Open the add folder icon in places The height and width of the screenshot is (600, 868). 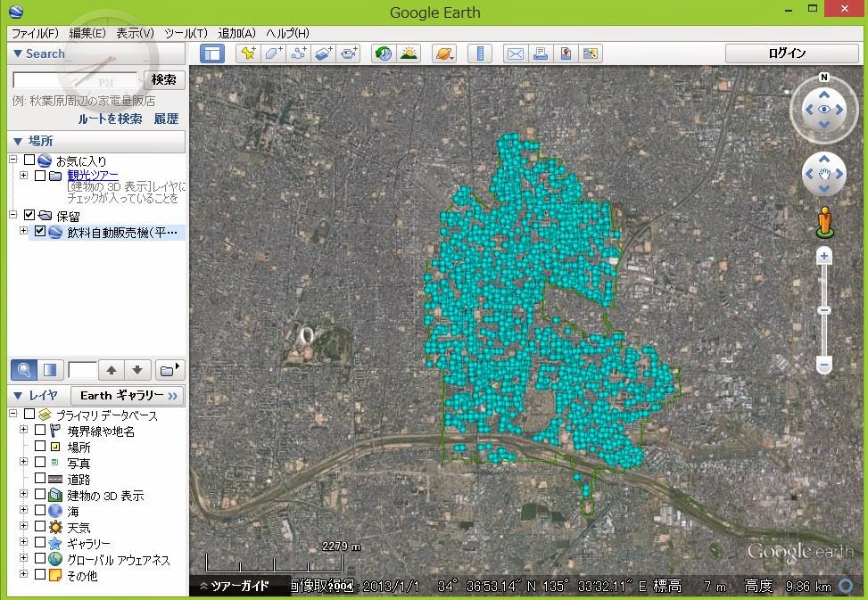[x=169, y=370]
